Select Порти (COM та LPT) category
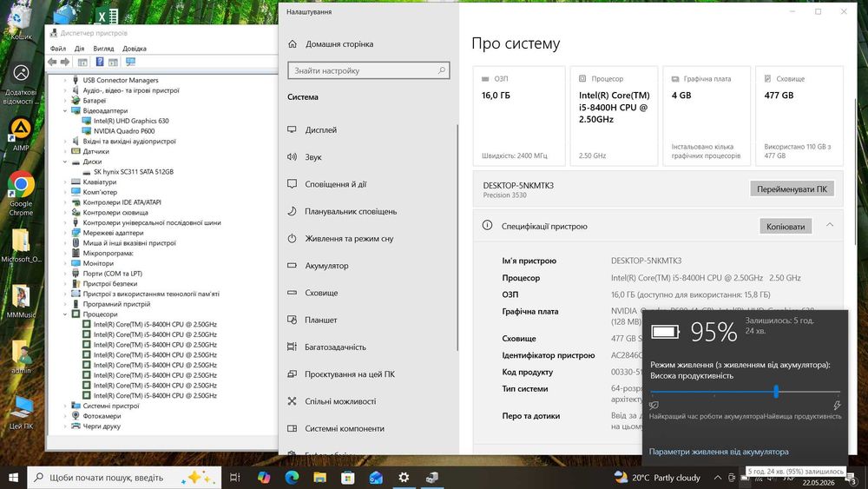This screenshot has width=868, height=489. (x=112, y=274)
